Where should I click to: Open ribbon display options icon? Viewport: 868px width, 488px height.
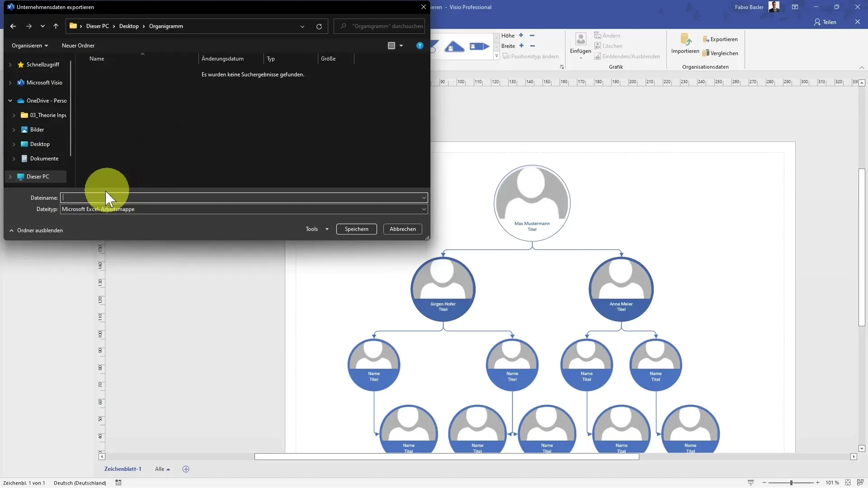(795, 7)
